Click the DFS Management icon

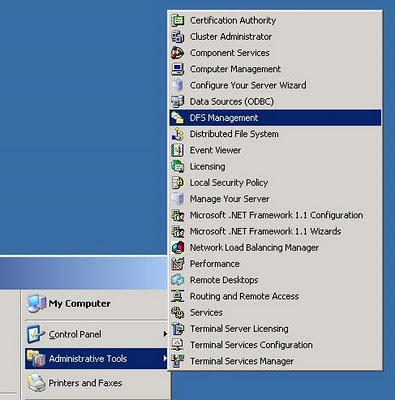pyautogui.click(x=178, y=118)
